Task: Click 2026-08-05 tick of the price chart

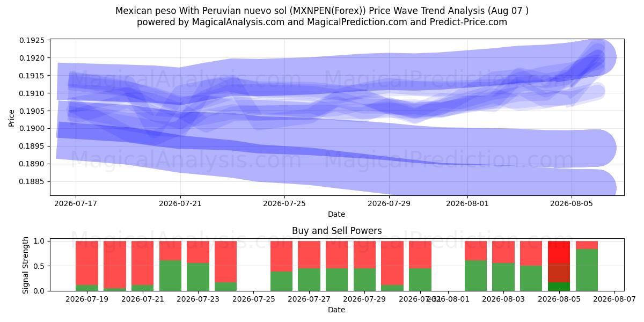Action: (572, 204)
